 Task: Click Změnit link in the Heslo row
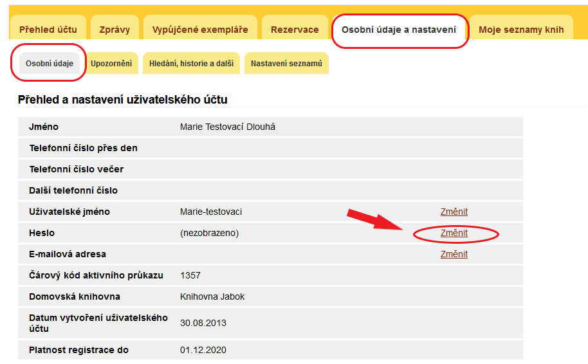[454, 233]
